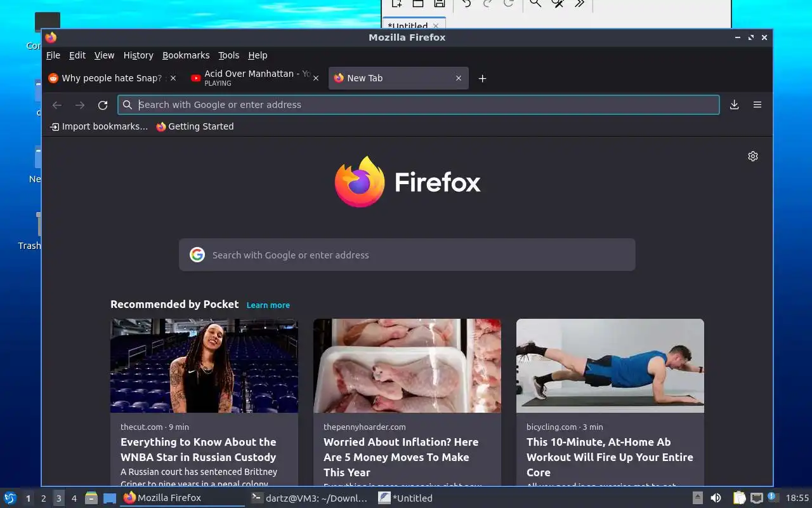Click the Pocket 'Learn more' link
Screen dimensions: 812x508
(x=268, y=305)
